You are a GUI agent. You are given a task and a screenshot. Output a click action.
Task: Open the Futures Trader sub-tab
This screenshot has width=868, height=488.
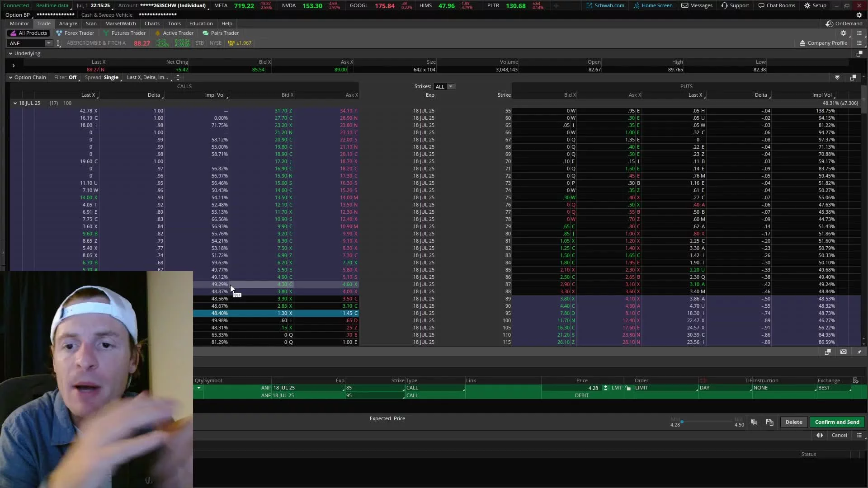coord(124,33)
